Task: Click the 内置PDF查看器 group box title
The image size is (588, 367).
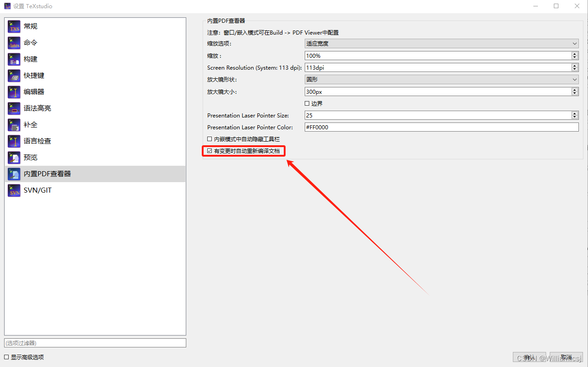Action: point(226,21)
